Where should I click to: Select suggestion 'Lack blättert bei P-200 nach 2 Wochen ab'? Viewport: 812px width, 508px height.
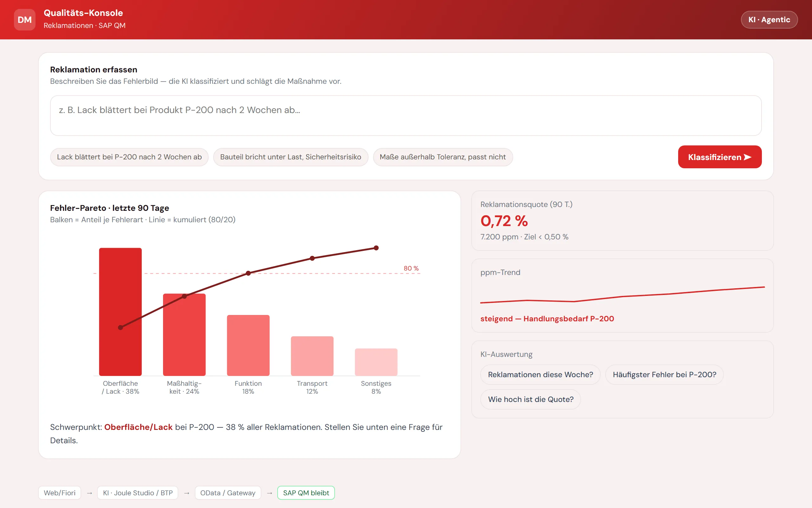pos(129,157)
